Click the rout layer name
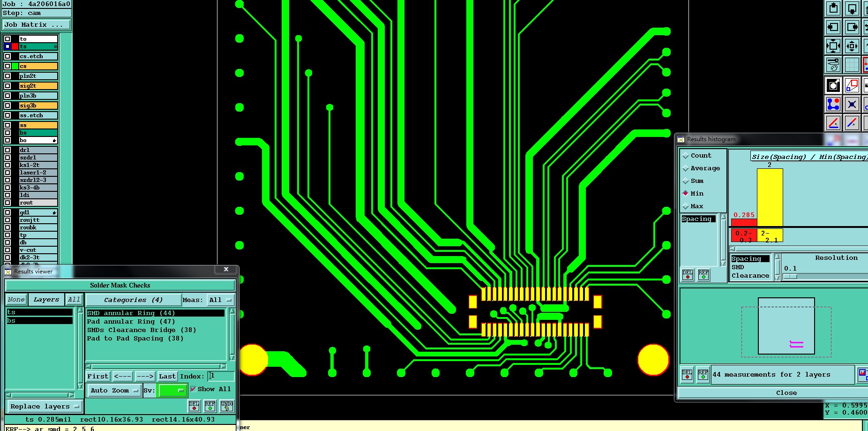The height and width of the screenshot is (431, 868). (x=38, y=203)
